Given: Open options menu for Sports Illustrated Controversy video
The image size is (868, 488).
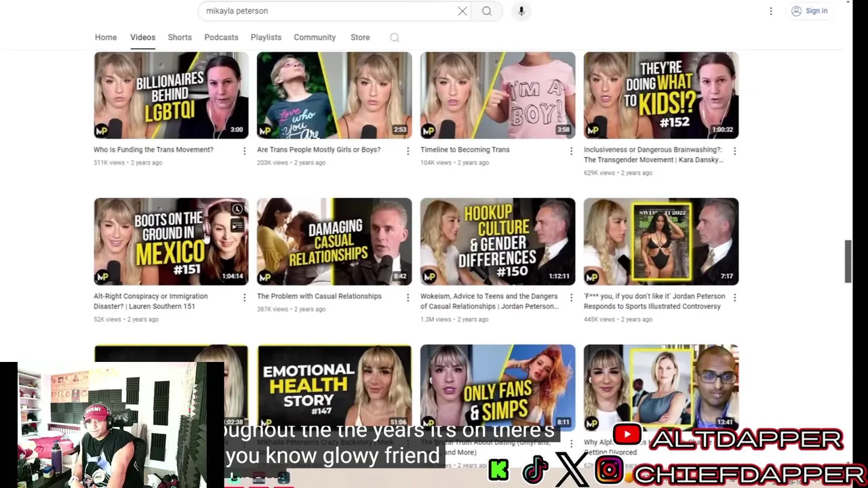Looking at the screenshot, I should pyautogui.click(x=734, y=297).
